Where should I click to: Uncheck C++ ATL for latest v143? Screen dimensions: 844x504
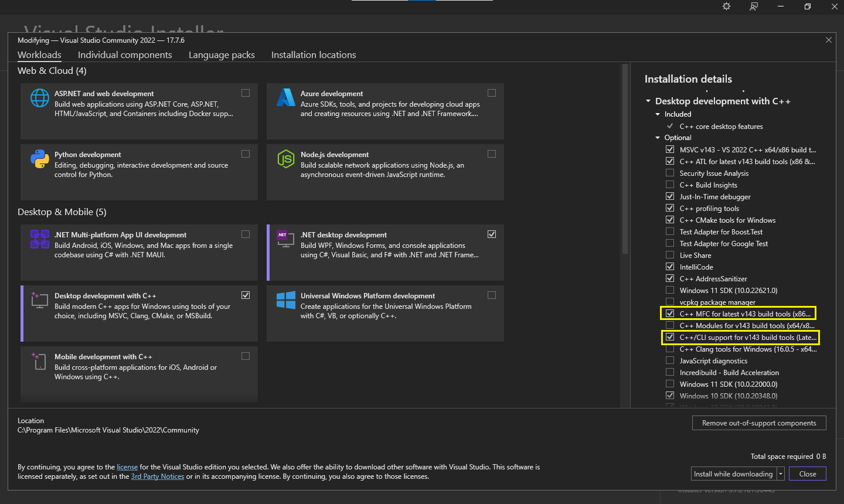[x=670, y=161]
